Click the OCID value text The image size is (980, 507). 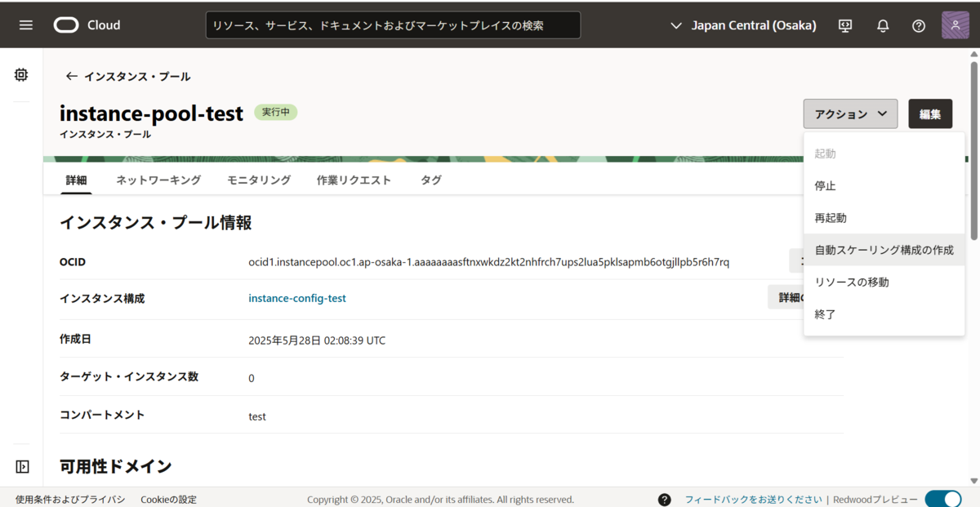489,262
